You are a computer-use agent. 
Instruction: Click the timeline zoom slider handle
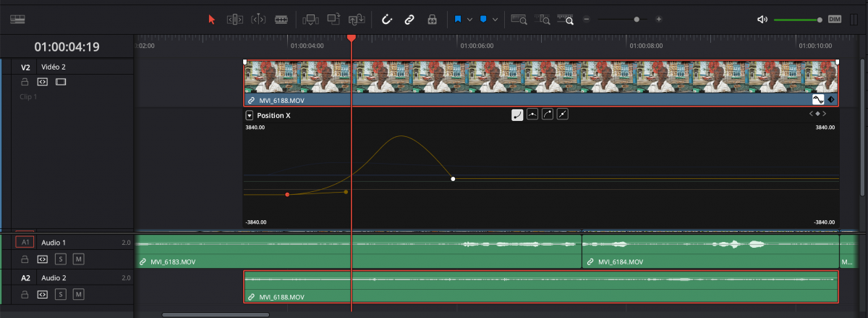coord(637,20)
